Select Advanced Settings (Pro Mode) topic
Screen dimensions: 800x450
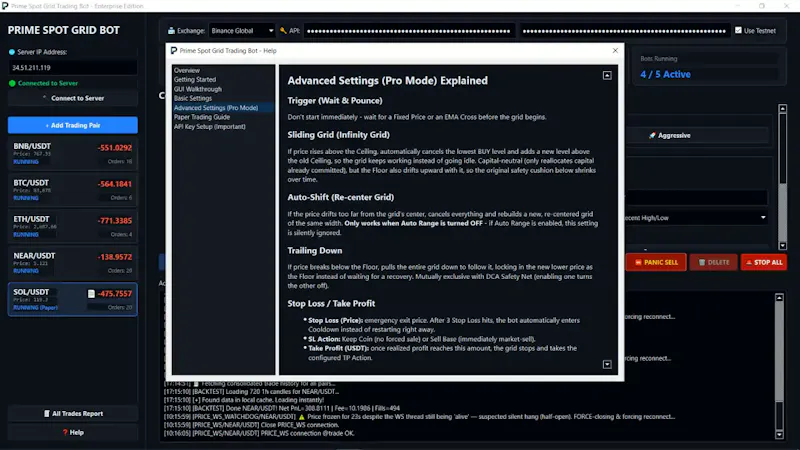coord(216,108)
